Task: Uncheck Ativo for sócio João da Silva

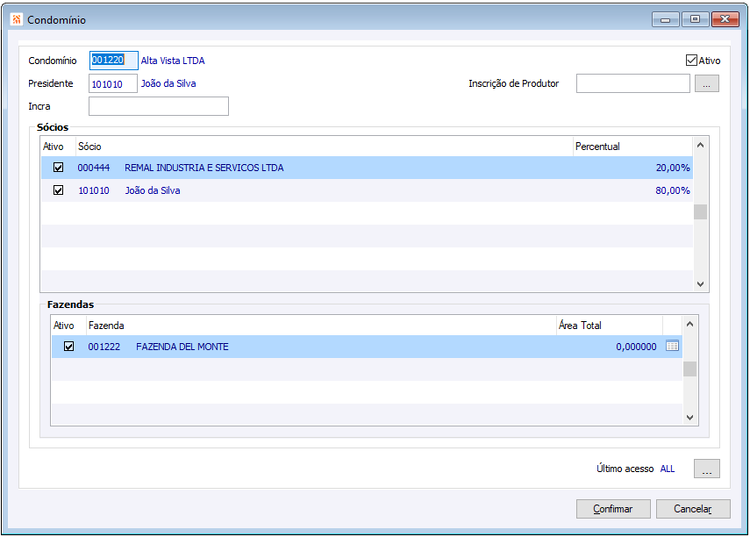Action: click(58, 190)
